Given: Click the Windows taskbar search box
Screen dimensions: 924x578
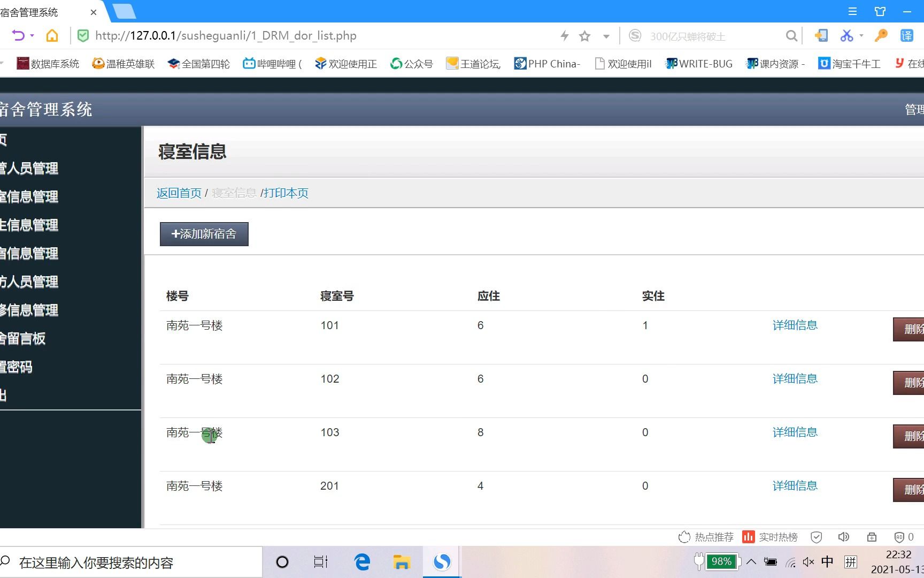Looking at the screenshot, I should (131, 562).
